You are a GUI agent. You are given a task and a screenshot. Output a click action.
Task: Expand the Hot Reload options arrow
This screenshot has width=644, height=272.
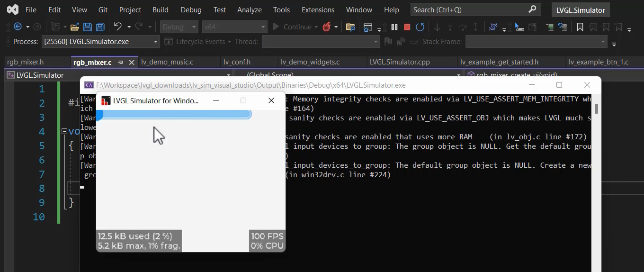[x=336, y=27]
